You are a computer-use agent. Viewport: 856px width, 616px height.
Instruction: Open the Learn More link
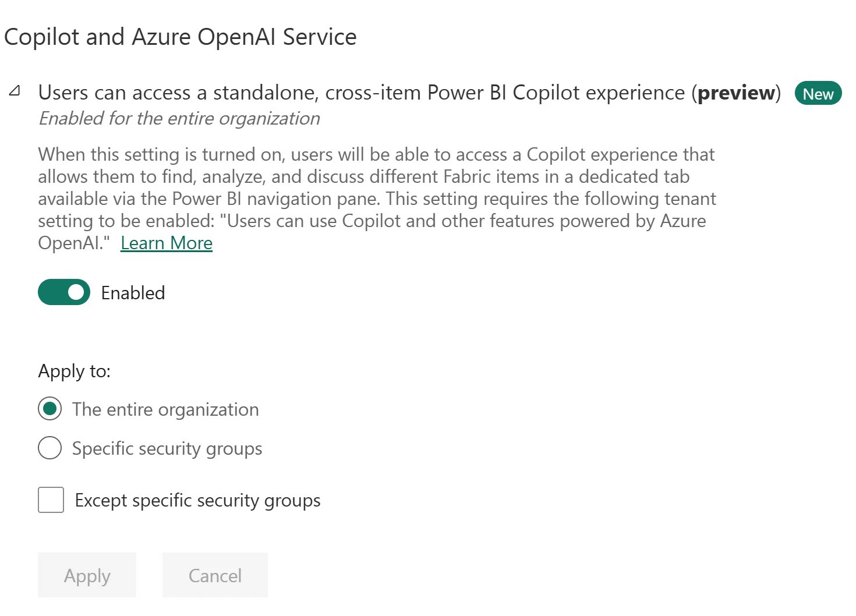coord(167,243)
